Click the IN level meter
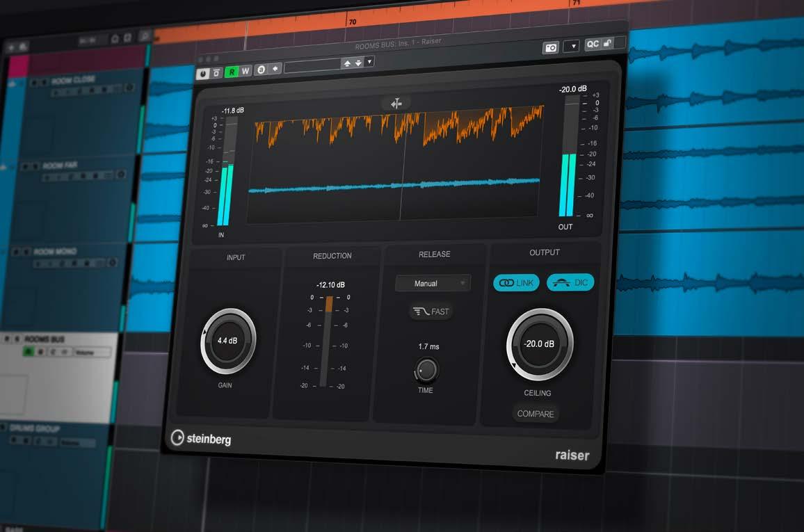This screenshot has height=532, width=804. [228, 172]
